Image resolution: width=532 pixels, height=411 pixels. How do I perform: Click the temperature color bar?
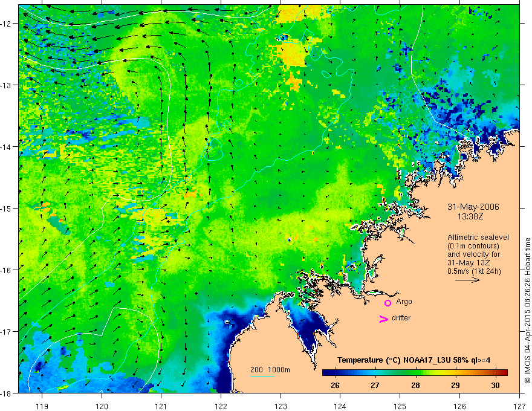pyautogui.click(x=415, y=372)
